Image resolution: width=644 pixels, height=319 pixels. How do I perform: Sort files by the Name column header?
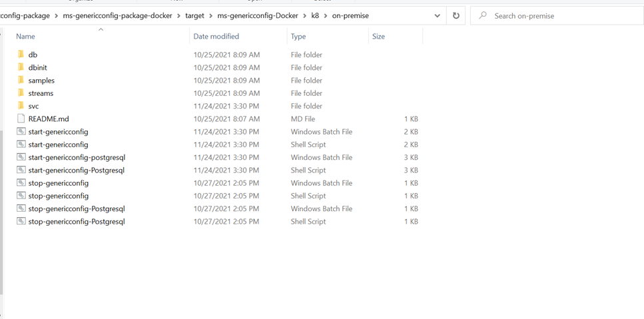tap(25, 37)
